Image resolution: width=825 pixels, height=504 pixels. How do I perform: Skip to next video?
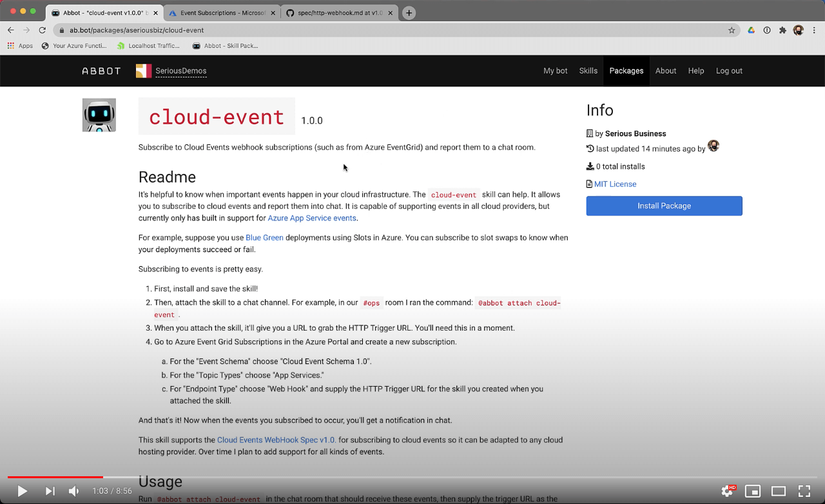click(50, 491)
